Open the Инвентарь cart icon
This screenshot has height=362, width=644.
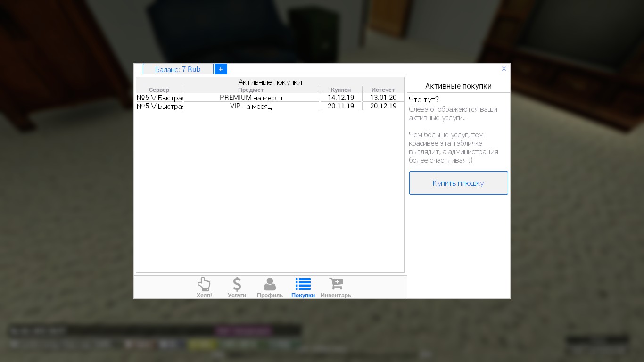tap(336, 287)
